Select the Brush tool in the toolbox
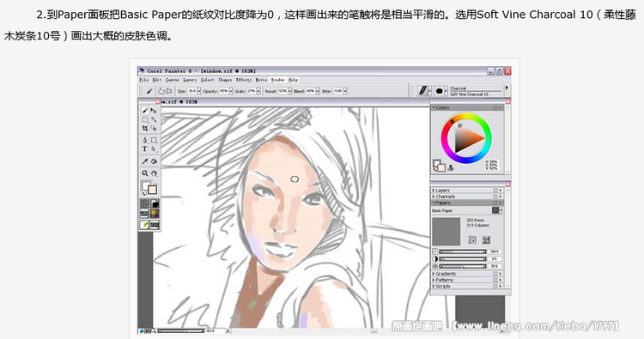Viewport: 644px width, 339px height. pyautogui.click(x=144, y=111)
